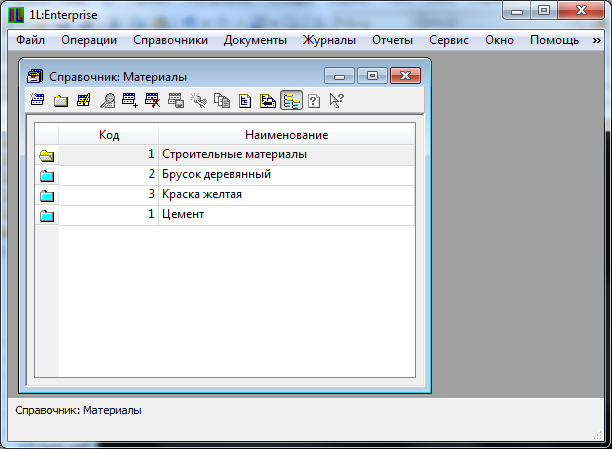The height and width of the screenshot is (449, 612).
Task: Open the Сервис menu
Action: tap(449, 40)
